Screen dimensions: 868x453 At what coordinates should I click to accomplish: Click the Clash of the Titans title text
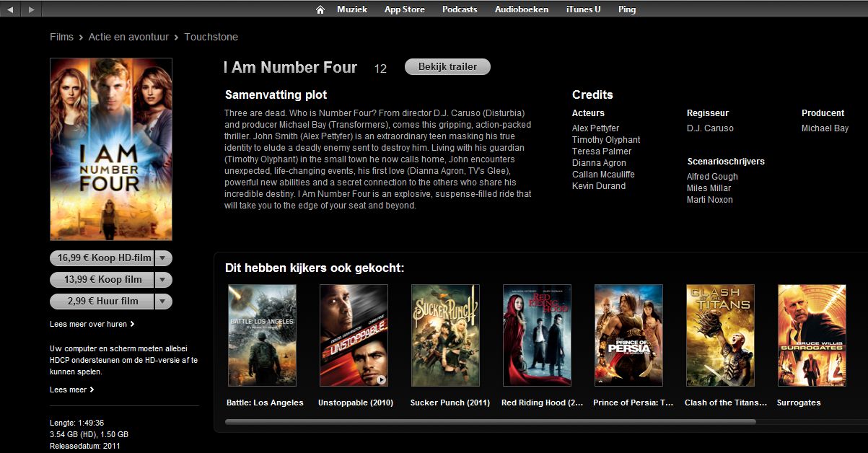[x=725, y=403]
